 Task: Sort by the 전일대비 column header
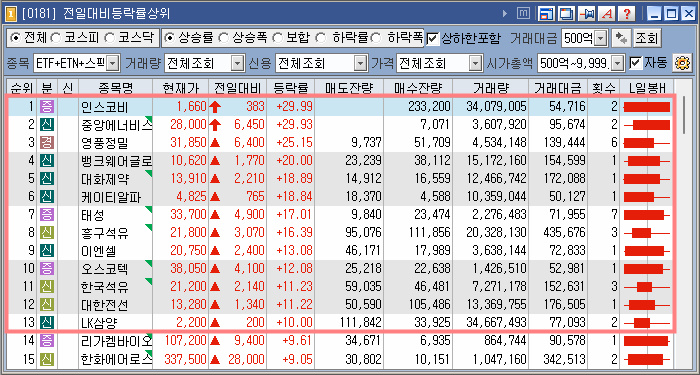click(x=238, y=88)
